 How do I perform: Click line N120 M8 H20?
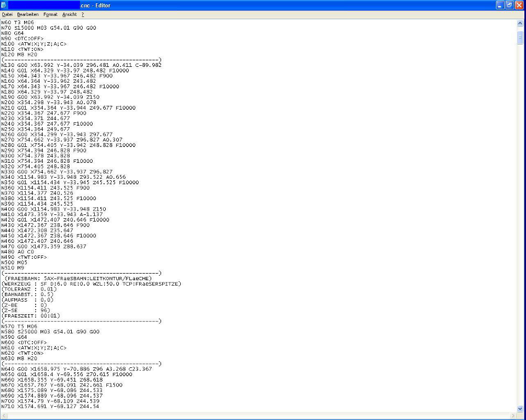[19, 55]
